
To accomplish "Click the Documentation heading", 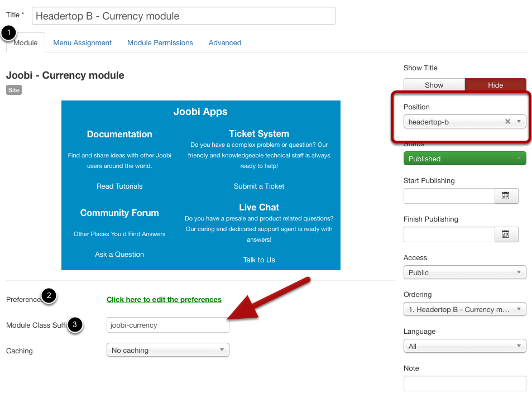I will [119, 134].
